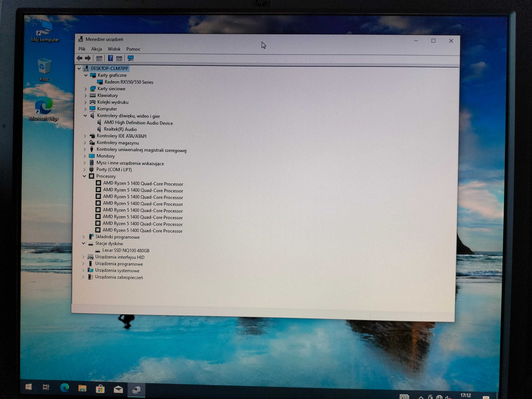Collapse the Karty graficzne branch

tap(86, 75)
